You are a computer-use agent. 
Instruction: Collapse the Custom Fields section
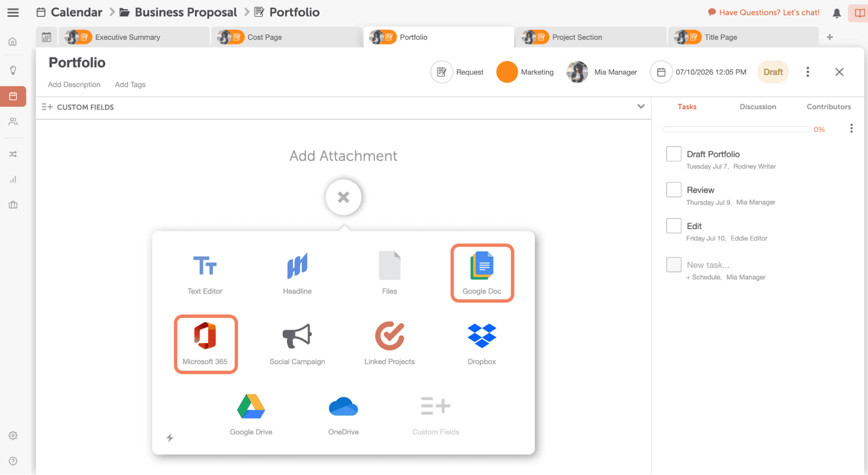[x=641, y=107]
